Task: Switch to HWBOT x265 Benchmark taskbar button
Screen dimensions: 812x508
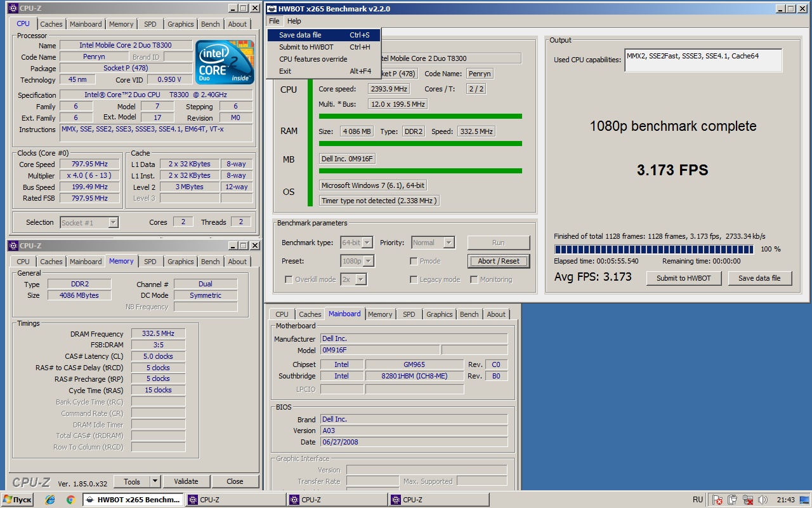Action: pos(133,500)
